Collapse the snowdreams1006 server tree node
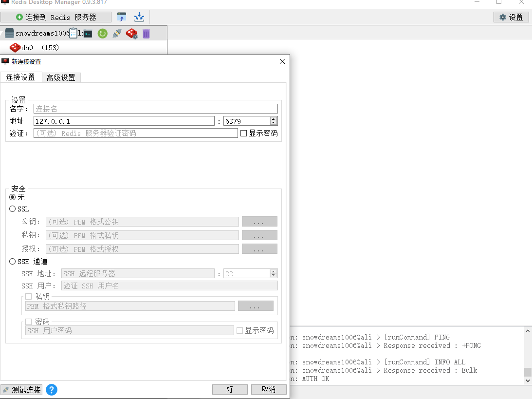This screenshot has height=399, width=532. pyautogui.click(x=2, y=34)
